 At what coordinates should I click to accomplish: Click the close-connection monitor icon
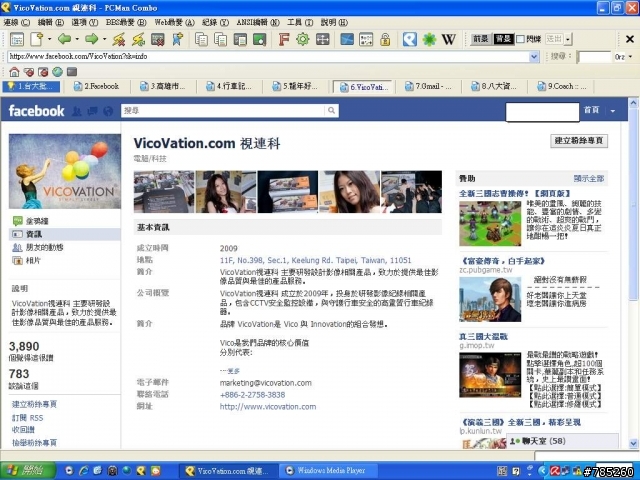(x=158, y=39)
